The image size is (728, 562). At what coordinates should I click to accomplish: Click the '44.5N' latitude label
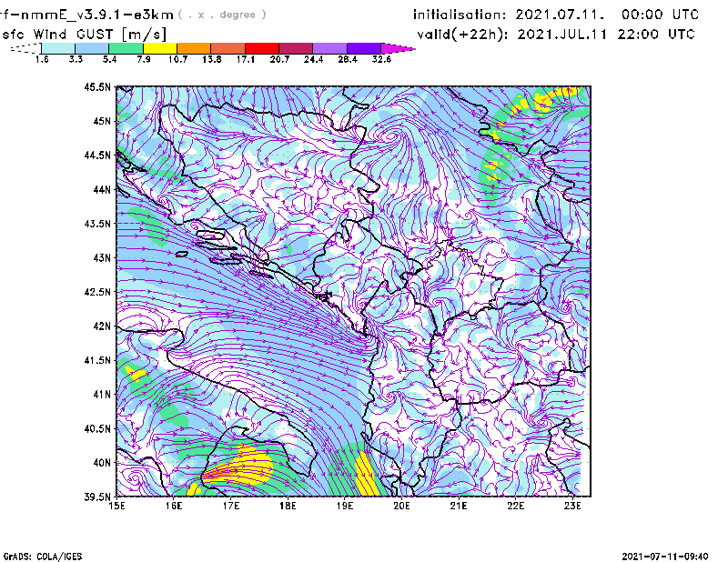97,155
